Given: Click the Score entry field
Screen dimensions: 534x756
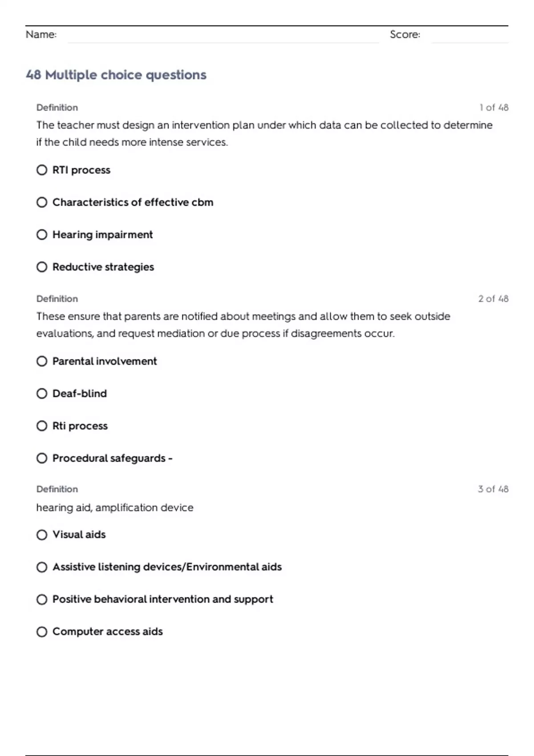Looking at the screenshot, I should (469, 36).
